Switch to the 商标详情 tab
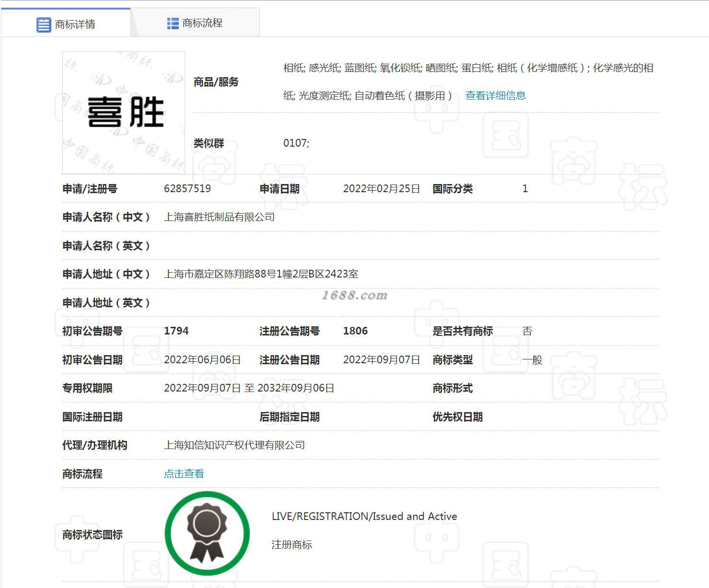The image size is (709, 588). [66, 23]
